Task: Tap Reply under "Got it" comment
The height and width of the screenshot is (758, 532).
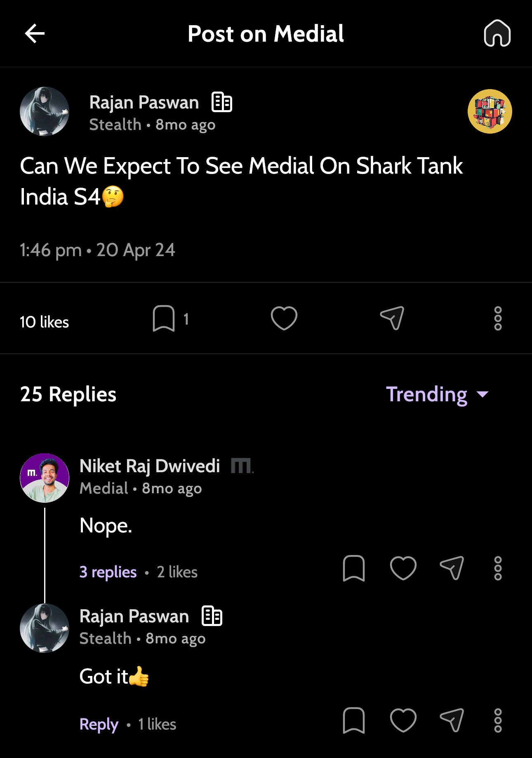Action: [x=99, y=724]
